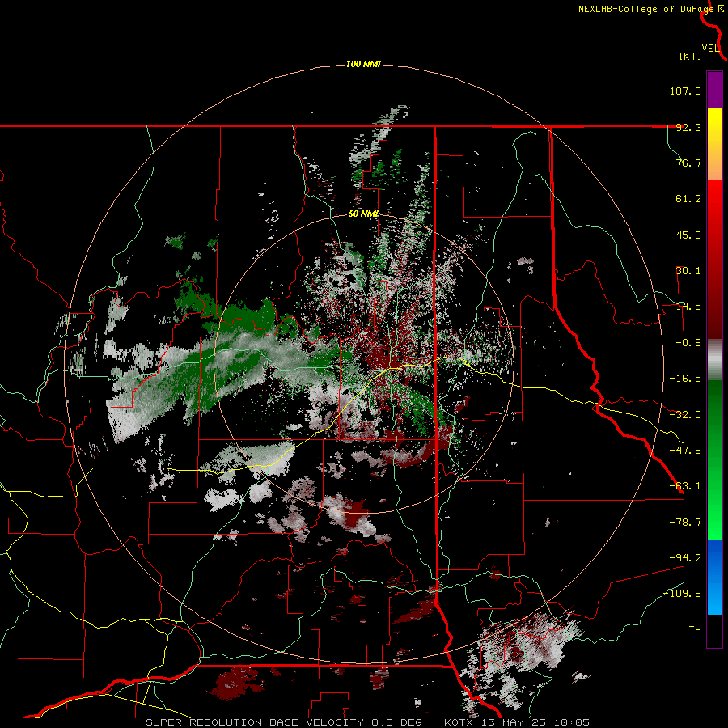The width and height of the screenshot is (728, 728).
Task: Click the VEL legend heading
Action: point(711,49)
